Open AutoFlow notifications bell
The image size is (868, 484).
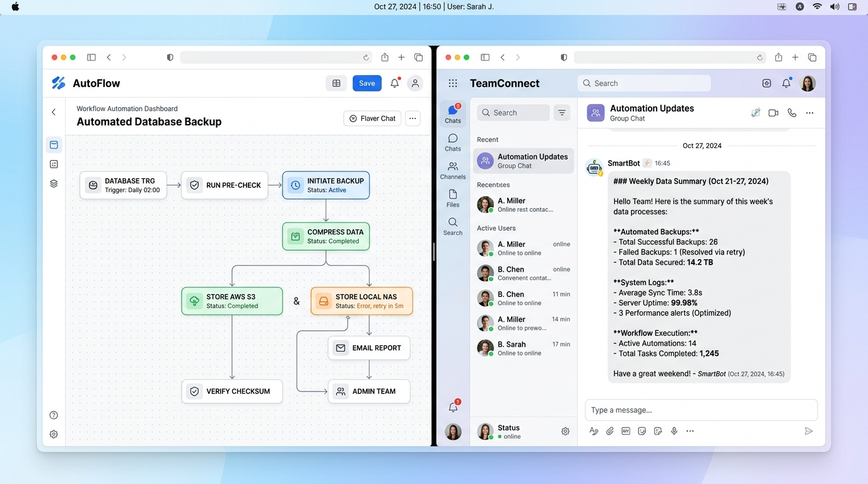[x=395, y=83]
